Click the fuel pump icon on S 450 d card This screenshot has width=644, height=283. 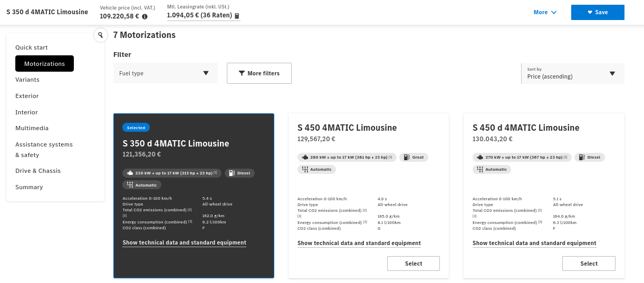point(582,157)
